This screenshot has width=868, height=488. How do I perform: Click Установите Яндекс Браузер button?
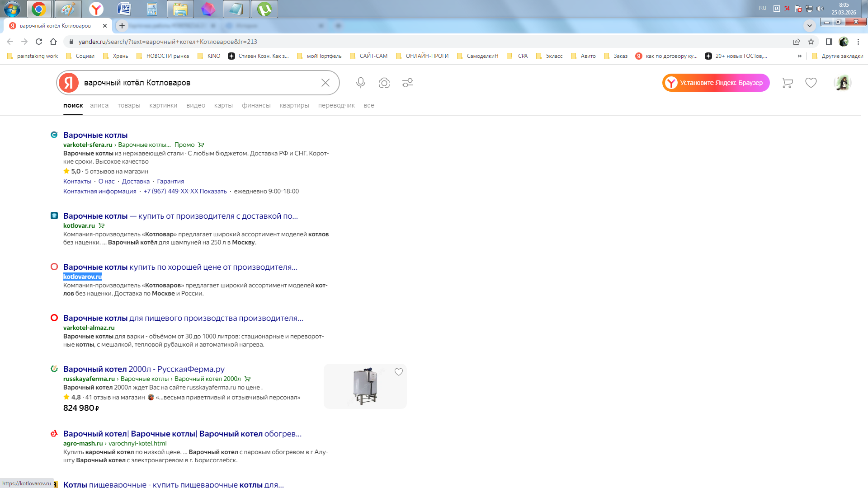click(x=716, y=83)
